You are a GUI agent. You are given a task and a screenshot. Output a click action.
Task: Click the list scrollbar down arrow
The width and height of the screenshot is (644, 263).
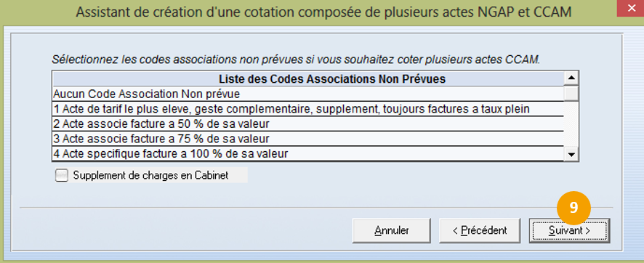[x=571, y=155]
